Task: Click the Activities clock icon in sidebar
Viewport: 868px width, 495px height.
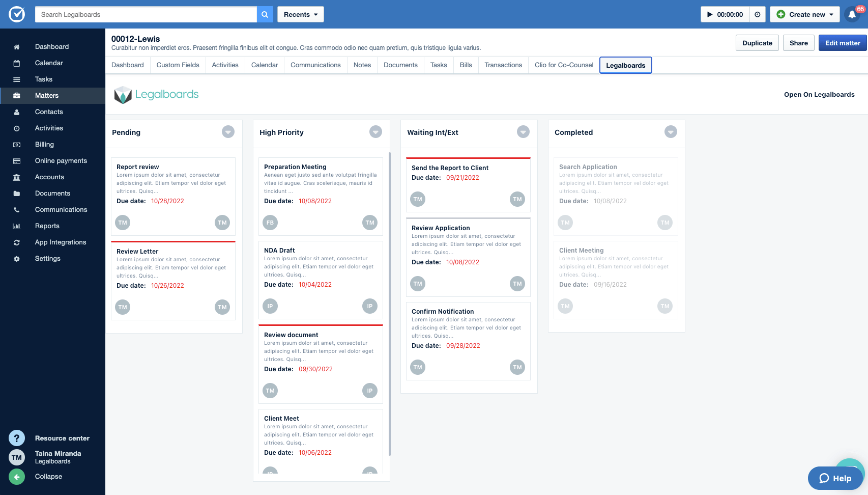Action: 17,128
